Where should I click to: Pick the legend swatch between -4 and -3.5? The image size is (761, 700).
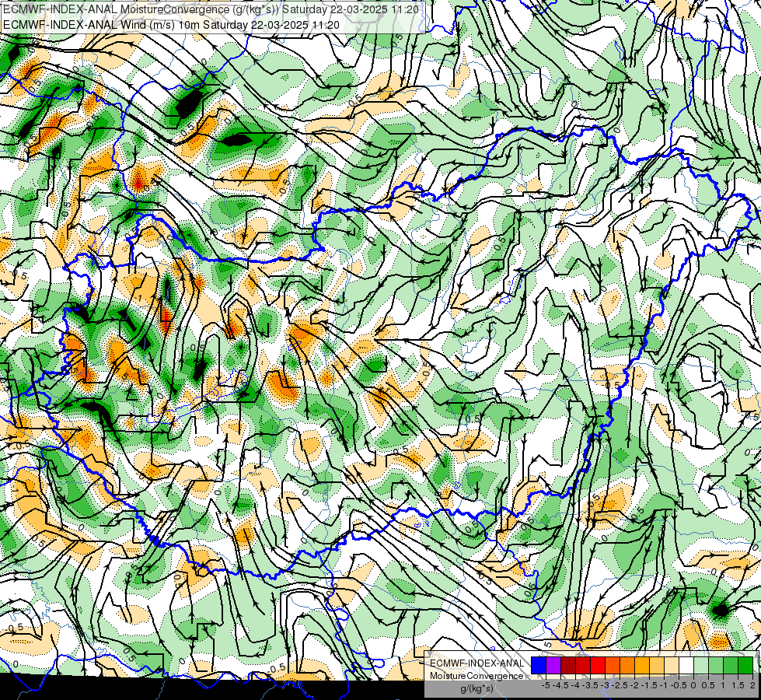[x=583, y=665]
